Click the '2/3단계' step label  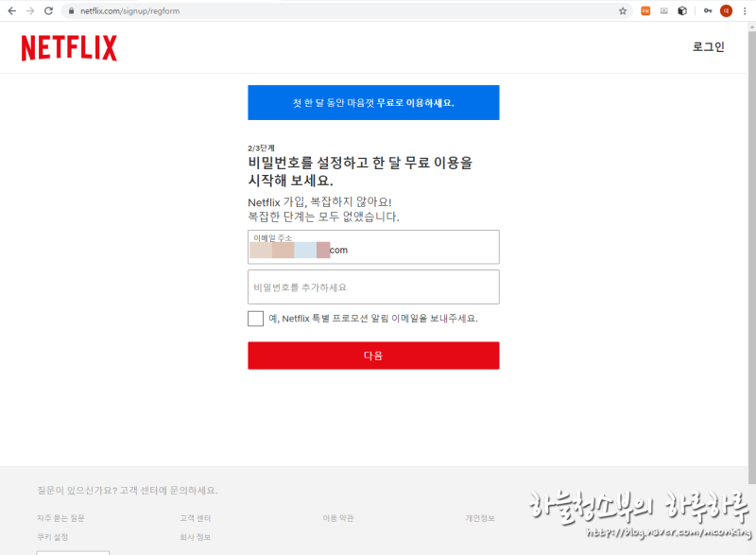point(261,148)
